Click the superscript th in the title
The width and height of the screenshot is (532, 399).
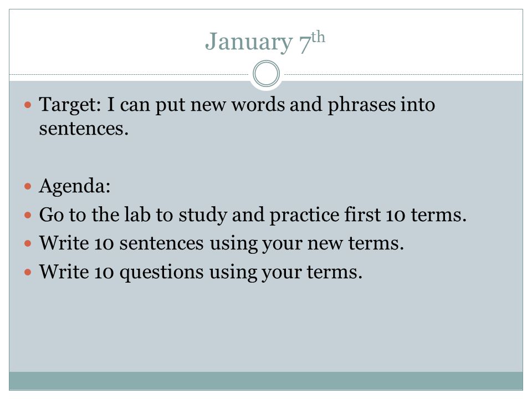pos(318,37)
